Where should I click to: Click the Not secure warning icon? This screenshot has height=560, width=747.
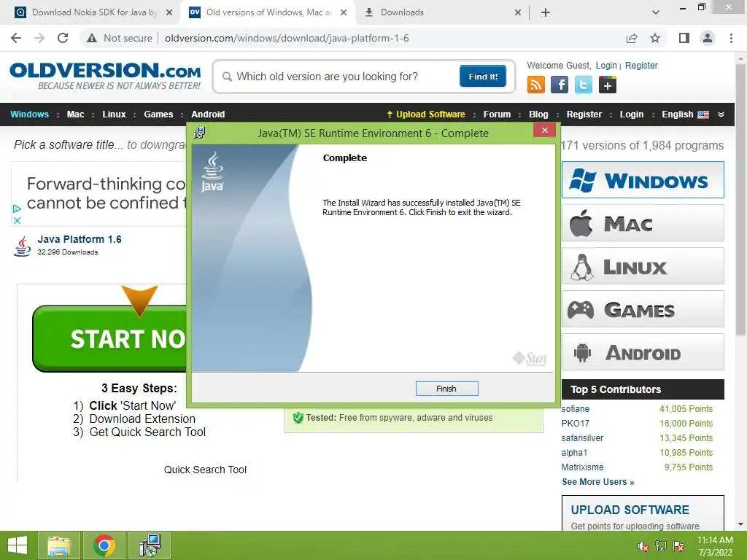[92, 38]
